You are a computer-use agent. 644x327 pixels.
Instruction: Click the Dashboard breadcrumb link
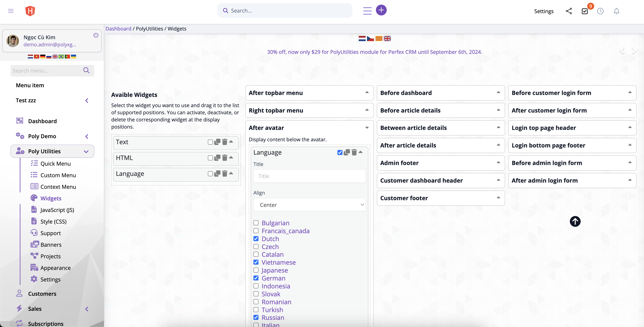[x=118, y=29]
